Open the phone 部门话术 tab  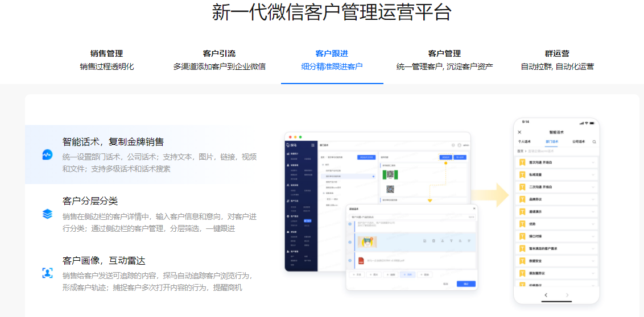(552, 142)
